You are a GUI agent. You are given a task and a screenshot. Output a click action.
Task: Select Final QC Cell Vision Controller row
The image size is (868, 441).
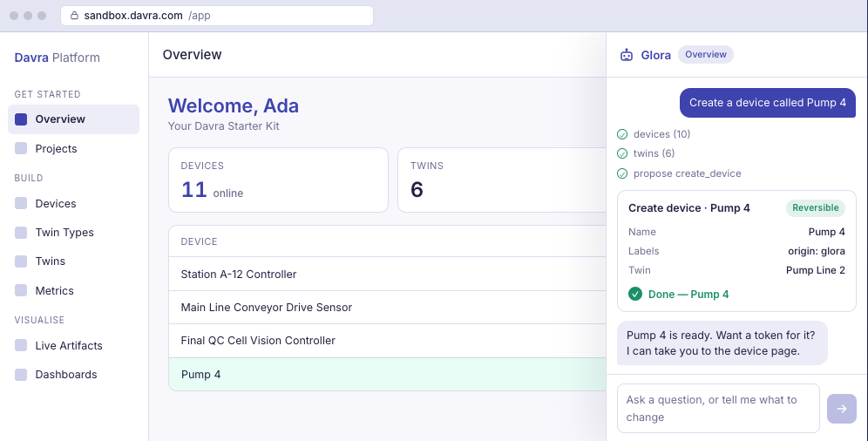(x=388, y=340)
